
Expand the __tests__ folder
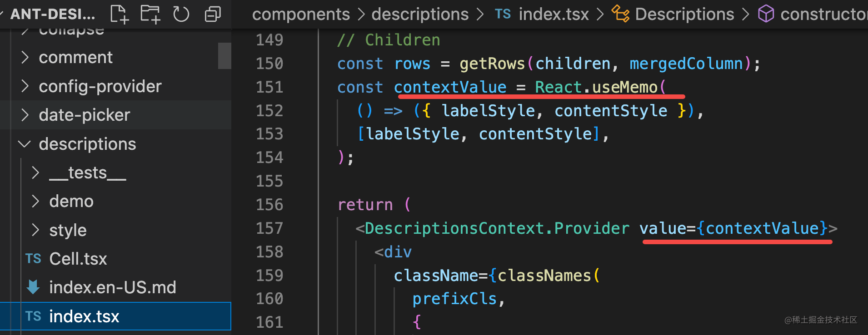35,173
